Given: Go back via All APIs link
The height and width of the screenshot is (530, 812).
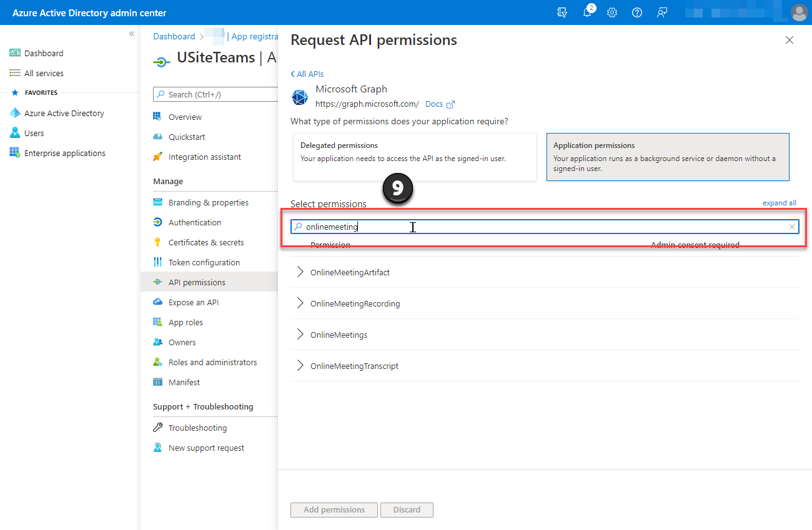Looking at the screenshot, I should [307, 74].
